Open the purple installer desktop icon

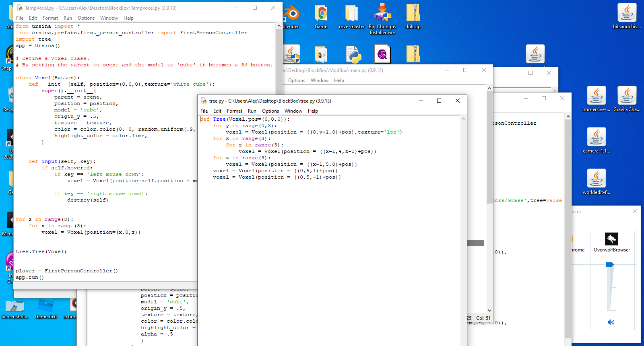[382, 54]
